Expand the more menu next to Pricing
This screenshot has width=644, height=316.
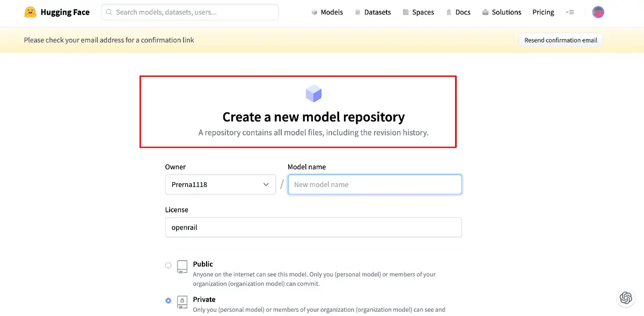tap(570, 12)
